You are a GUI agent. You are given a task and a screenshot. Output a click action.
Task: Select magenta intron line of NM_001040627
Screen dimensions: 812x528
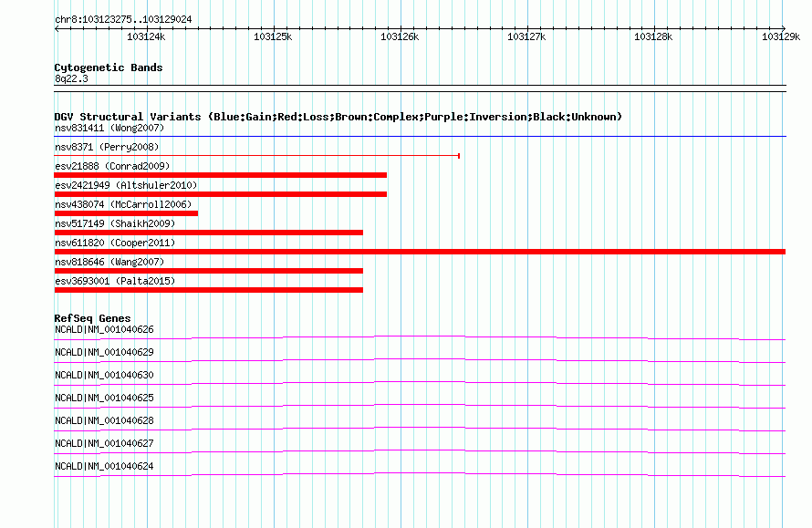[420, 450]
